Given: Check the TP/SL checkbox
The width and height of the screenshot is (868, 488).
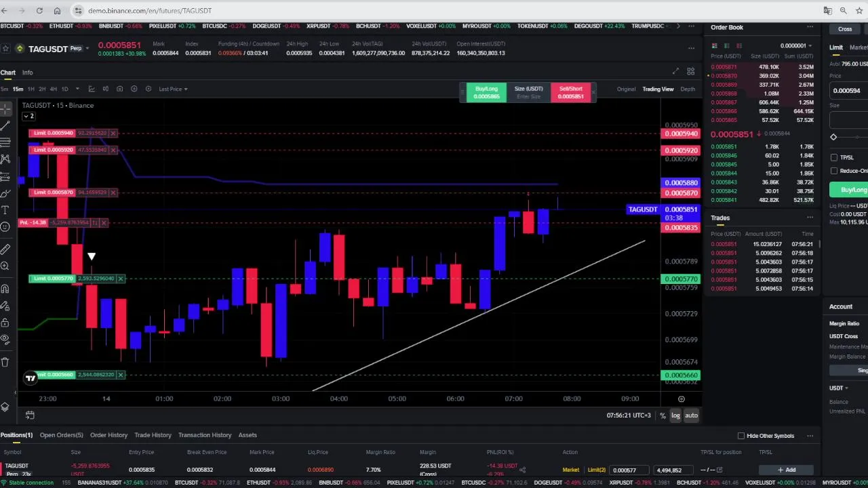Looking at the screenshot, I should pos(834,157).
